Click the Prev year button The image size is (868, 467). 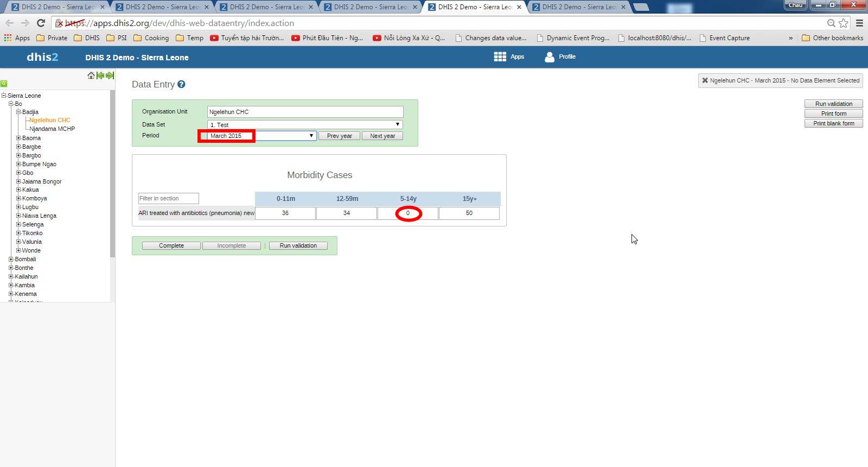[340, 136]
